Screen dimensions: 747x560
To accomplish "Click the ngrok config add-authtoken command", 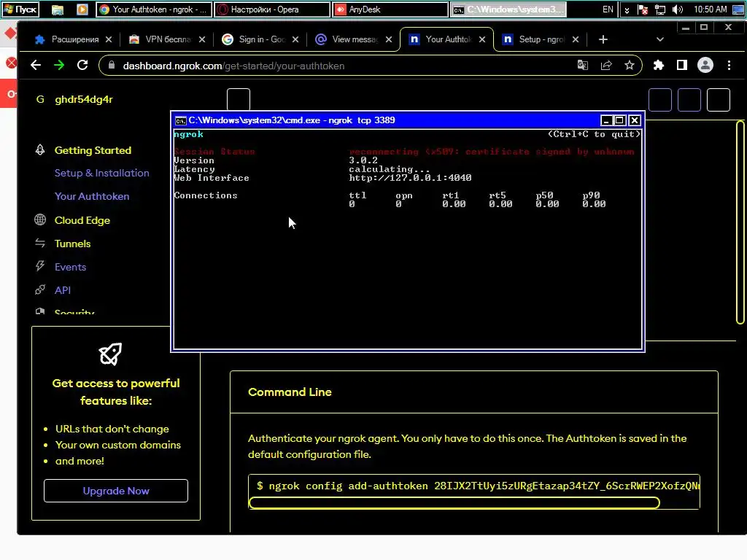I will coord(478,486).
